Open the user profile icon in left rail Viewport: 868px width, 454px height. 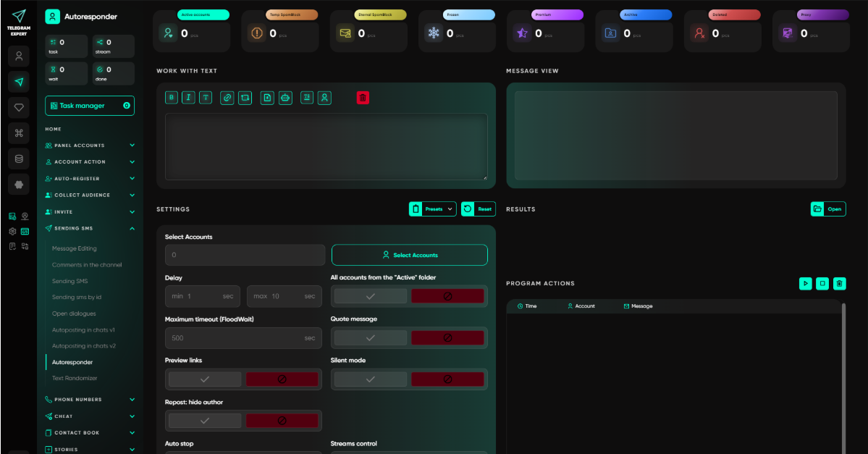(19, 56)
